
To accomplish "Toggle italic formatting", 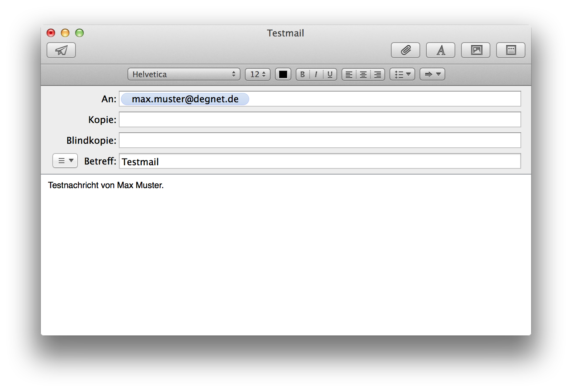I will tap(316, 74).
